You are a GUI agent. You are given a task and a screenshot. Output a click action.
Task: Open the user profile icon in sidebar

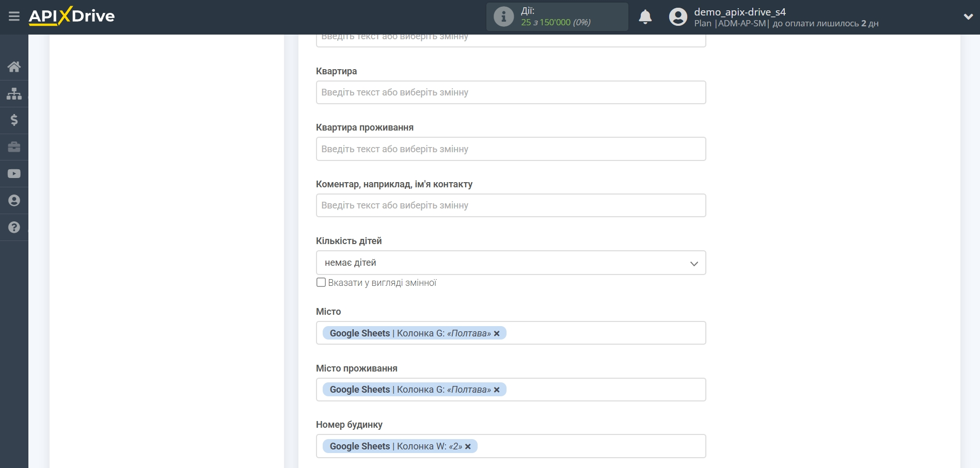tap(14, 201)
